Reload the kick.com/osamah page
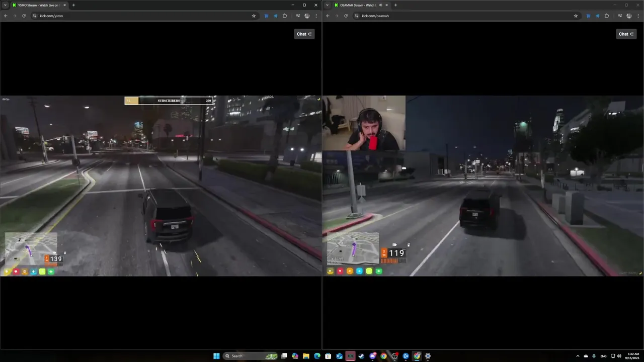This screenshot has height=362, width=644. 346,16
